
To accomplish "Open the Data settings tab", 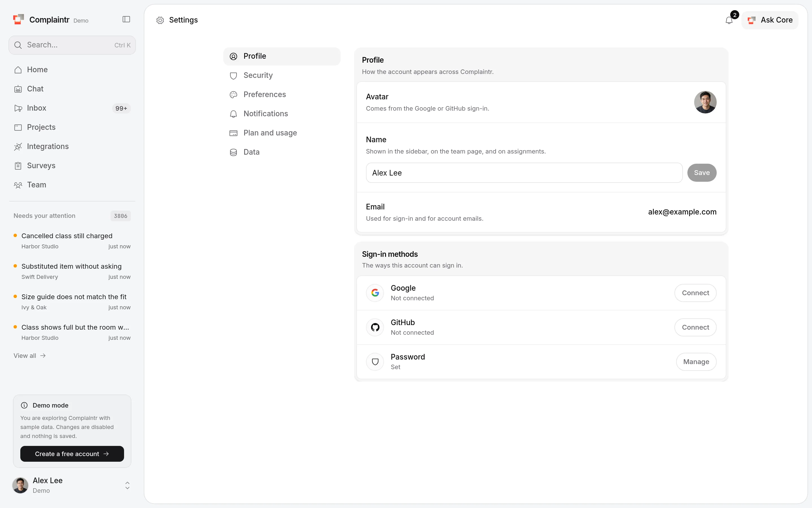I will pos(282,152).
